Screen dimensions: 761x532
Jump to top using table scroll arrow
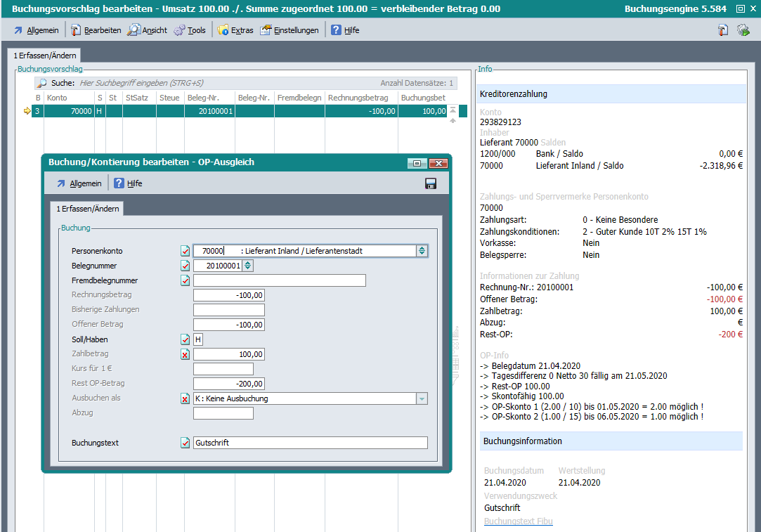pos(453,109)
